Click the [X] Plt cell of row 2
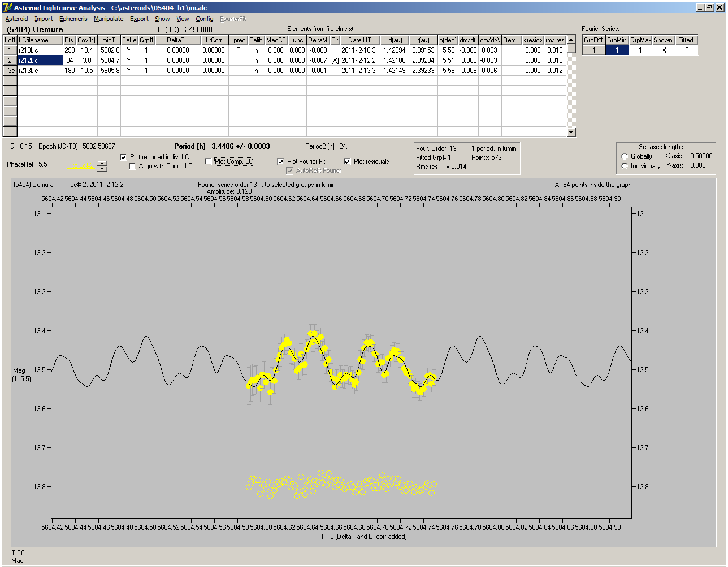The image size is (728, 567). click(x=335, y=60)
